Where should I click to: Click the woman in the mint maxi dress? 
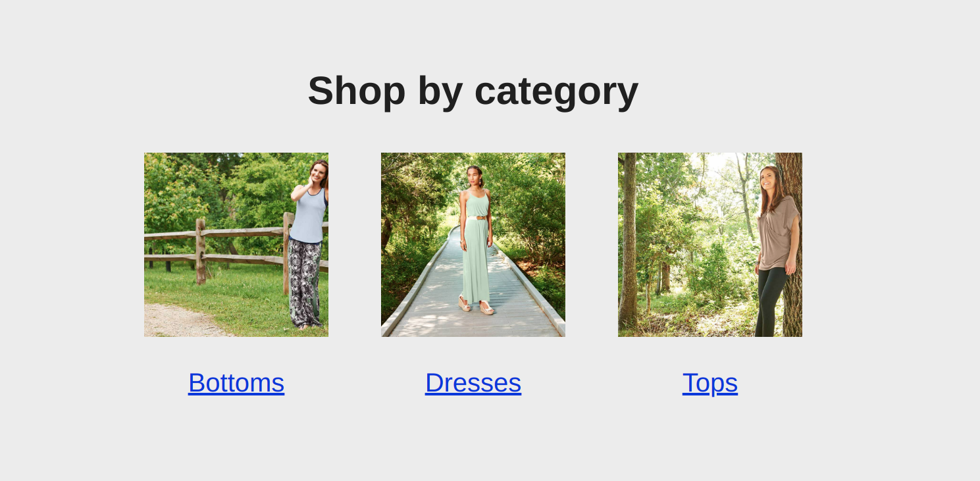476,240
